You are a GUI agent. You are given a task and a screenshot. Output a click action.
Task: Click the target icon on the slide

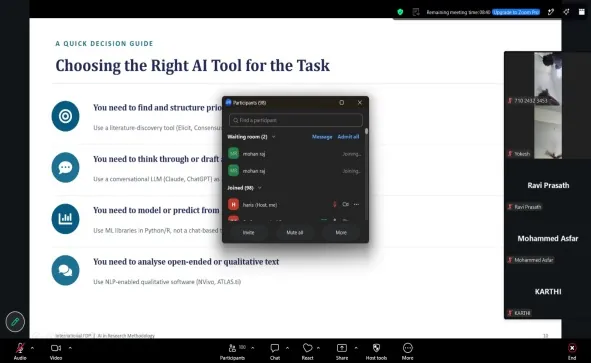coord(65,116)
